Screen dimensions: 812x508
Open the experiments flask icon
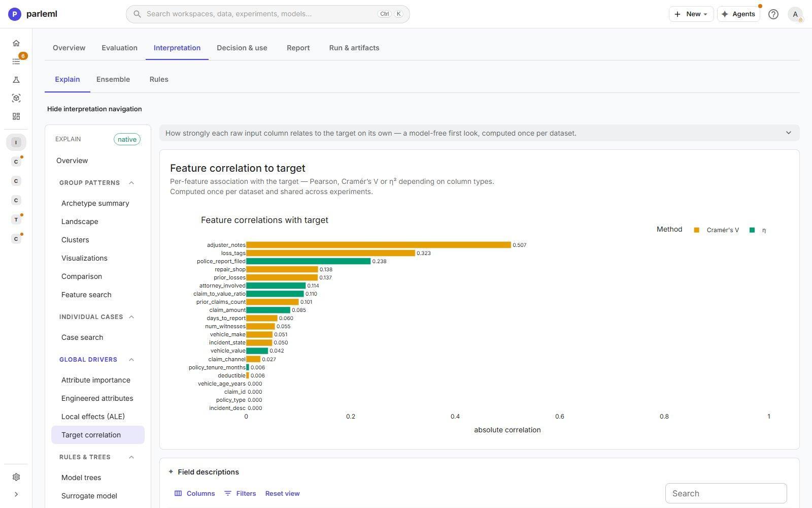point(16,80)
